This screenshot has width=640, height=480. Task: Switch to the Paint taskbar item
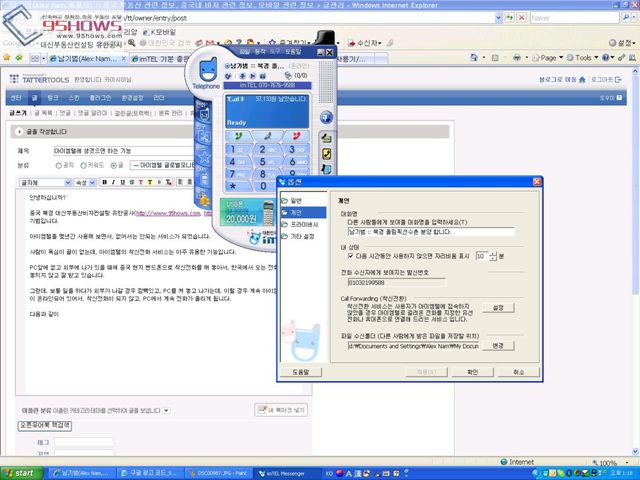click(218, 473)
